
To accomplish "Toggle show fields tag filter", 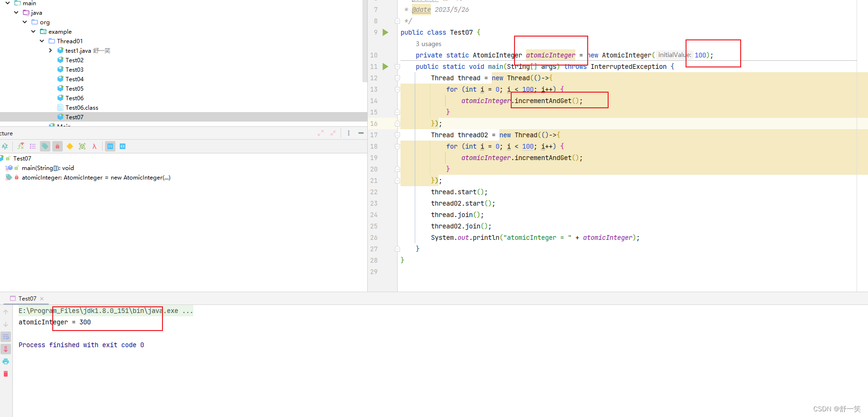I will (45, 146).
